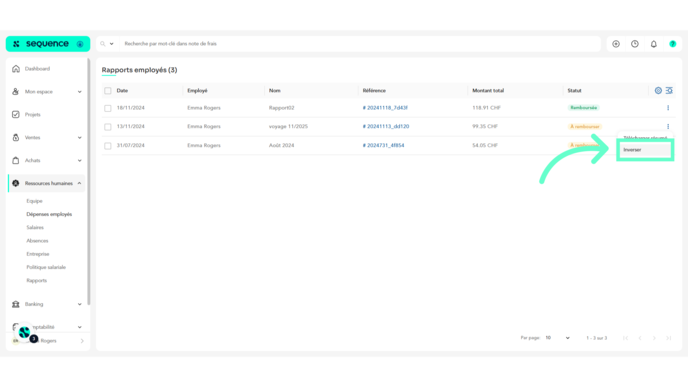688x387 pixels.
Task: Click the Statut column header
Action: click(x=574, y=90)
